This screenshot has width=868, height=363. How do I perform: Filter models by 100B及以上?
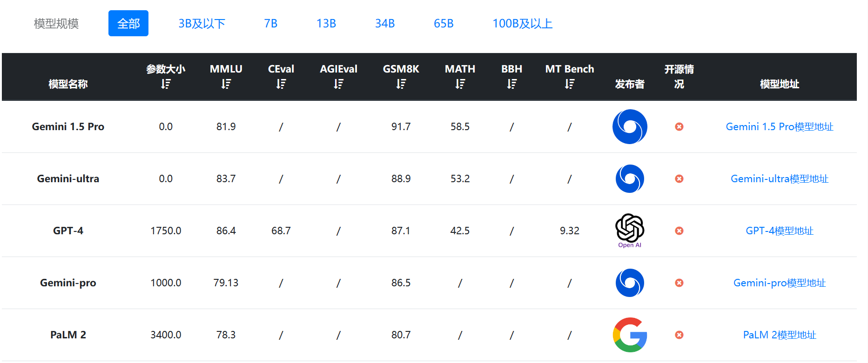(x=523, y=23)
